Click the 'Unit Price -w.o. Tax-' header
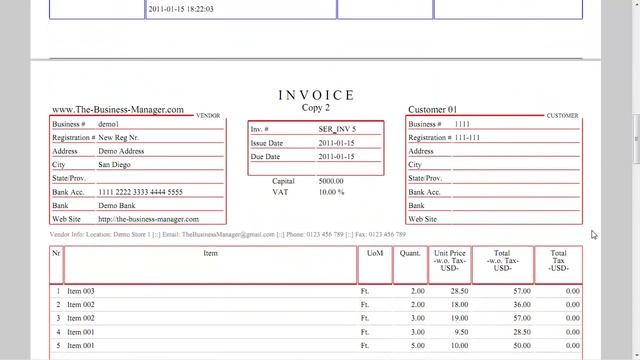 coord(449,260)
